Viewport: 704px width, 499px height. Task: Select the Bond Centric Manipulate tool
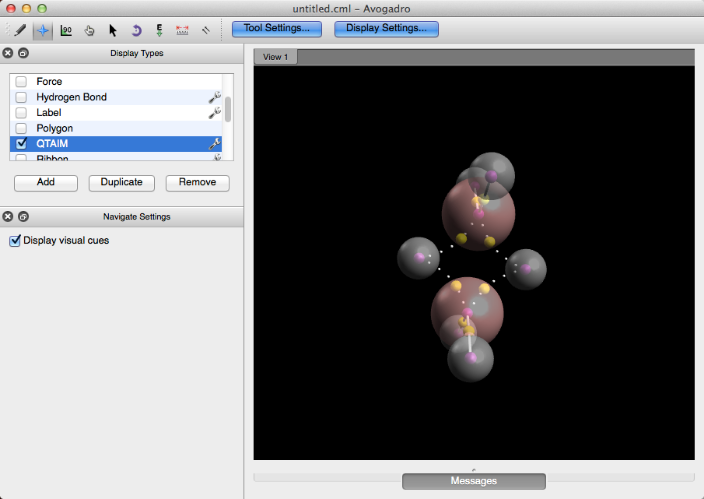pyautogui.click(x=66, y=30)
